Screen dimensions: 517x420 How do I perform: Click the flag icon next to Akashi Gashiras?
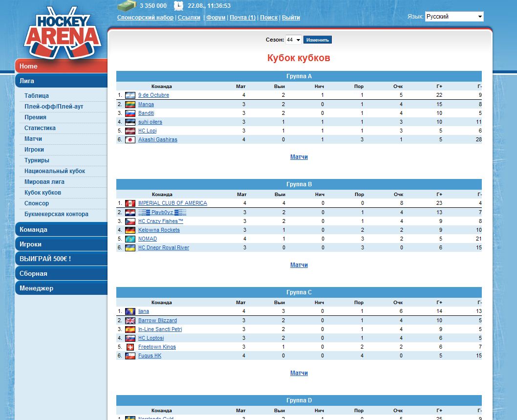[x=130, y=140]
